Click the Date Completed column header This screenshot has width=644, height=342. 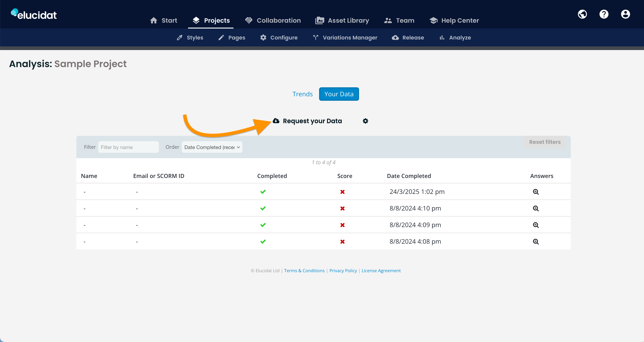point(409,176)
